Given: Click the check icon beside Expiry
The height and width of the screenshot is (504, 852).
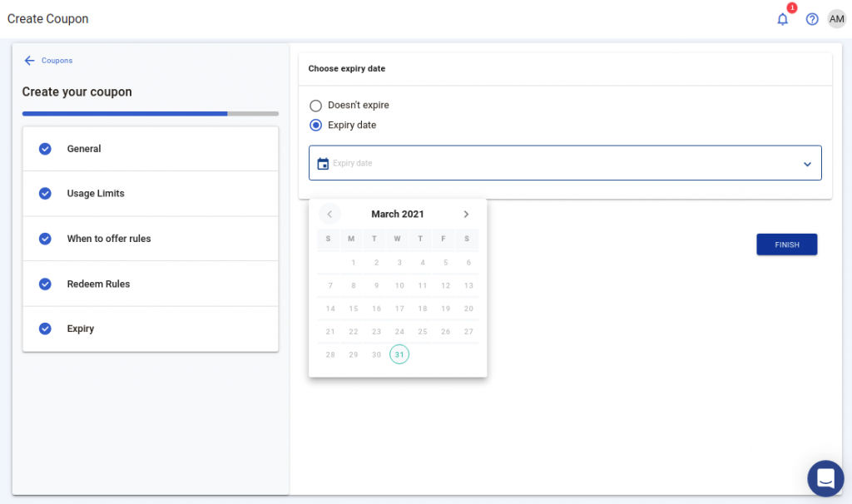Looking at the screenshot, I should pyautogui.click(x=45, y=329).
